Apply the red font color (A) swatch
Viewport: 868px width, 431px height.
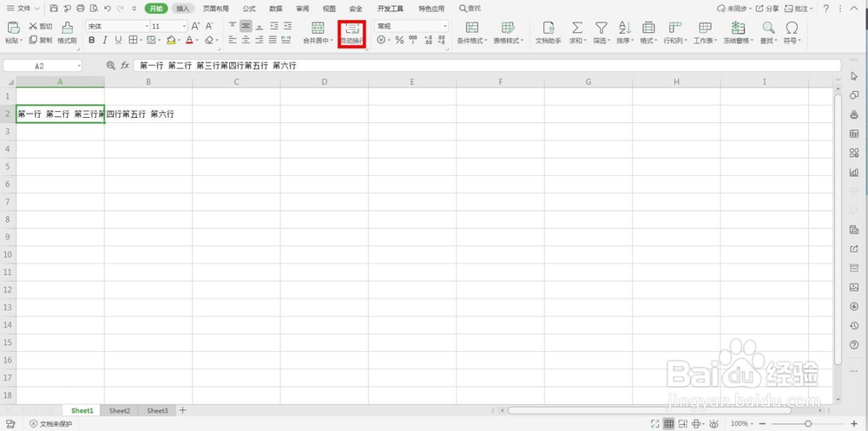(x=189, y=40)
